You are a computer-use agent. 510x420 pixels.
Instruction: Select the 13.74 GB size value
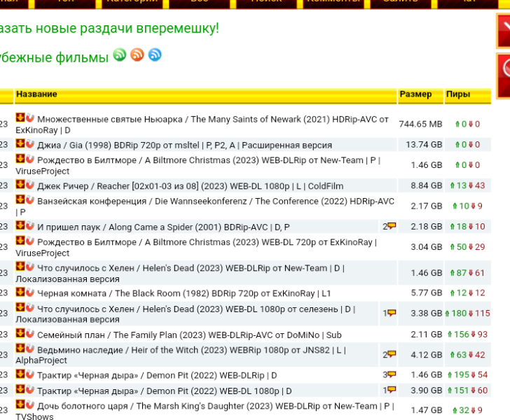pyautogui.click(x=424, y=145)
